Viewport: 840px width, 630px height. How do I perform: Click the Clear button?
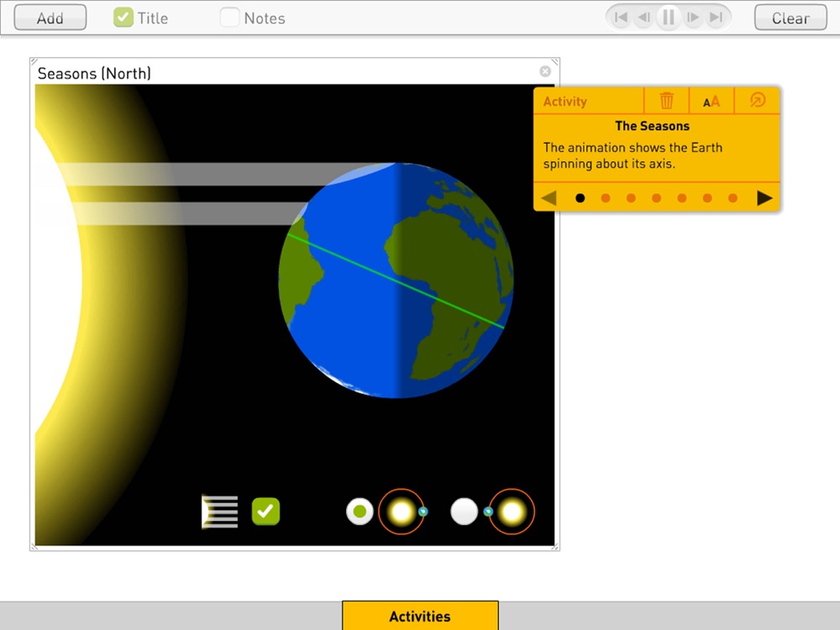pyautogui.click(x=790, y=18)
